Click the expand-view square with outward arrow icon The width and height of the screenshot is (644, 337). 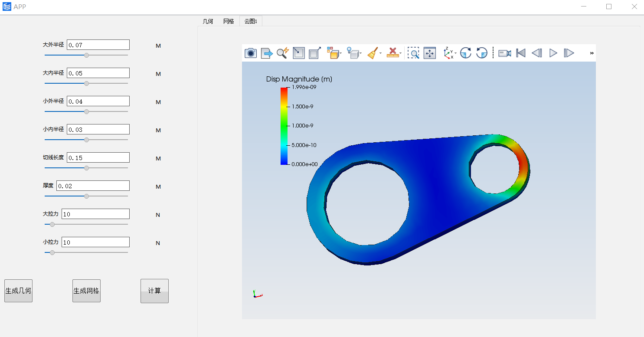point(315,53)
